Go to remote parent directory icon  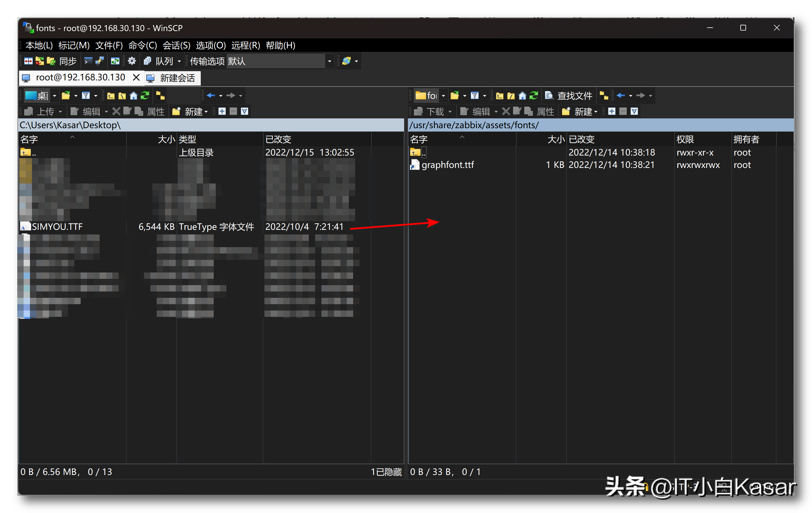499,96
